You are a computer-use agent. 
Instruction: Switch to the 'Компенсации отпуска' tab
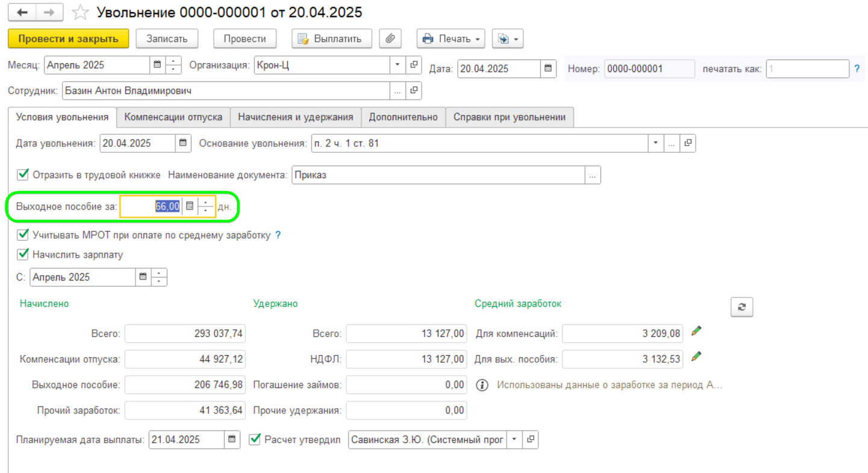[x=173, y=117]
